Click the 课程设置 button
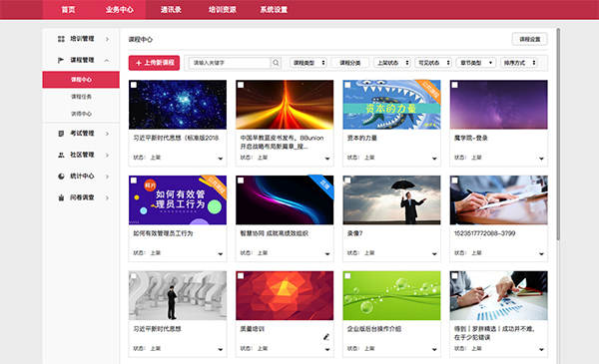 click(529, 39)
